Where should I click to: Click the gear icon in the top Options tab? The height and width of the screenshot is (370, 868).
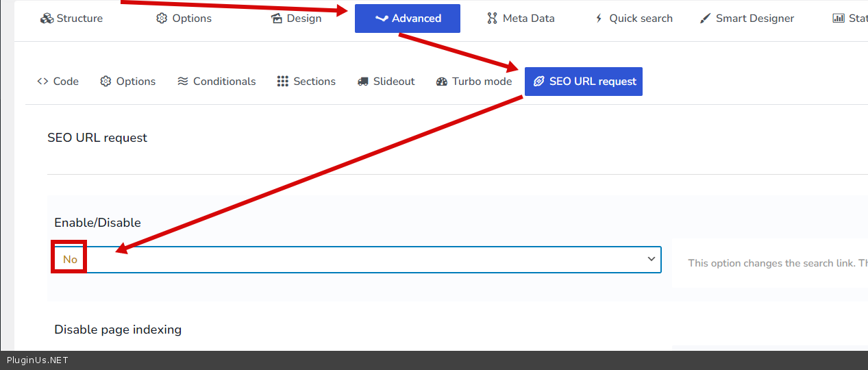[x=162, y=18]
